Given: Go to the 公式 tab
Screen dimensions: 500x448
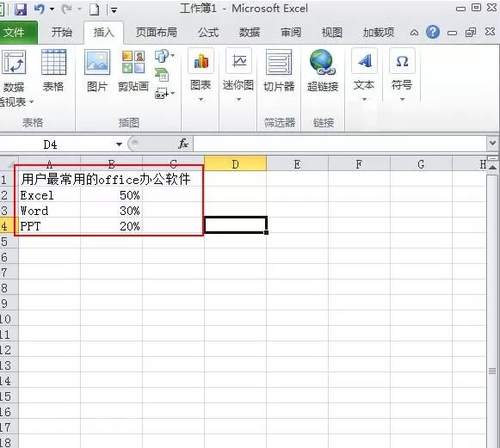Looking at the screenshot, I should coord(208,32).
